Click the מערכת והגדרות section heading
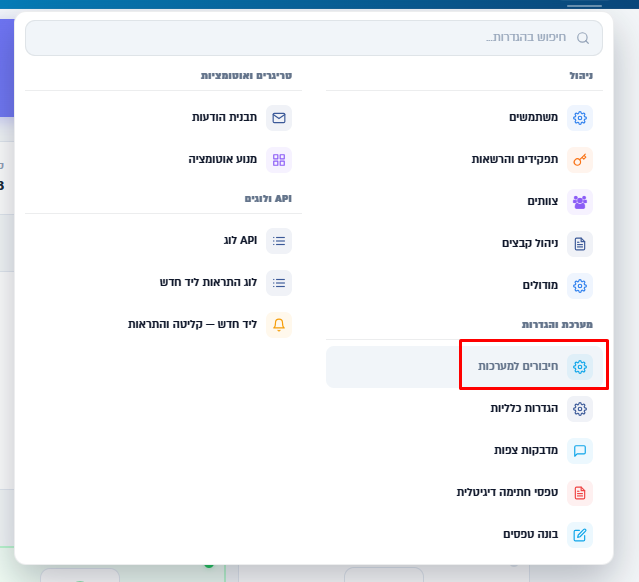 pos(557,325)
